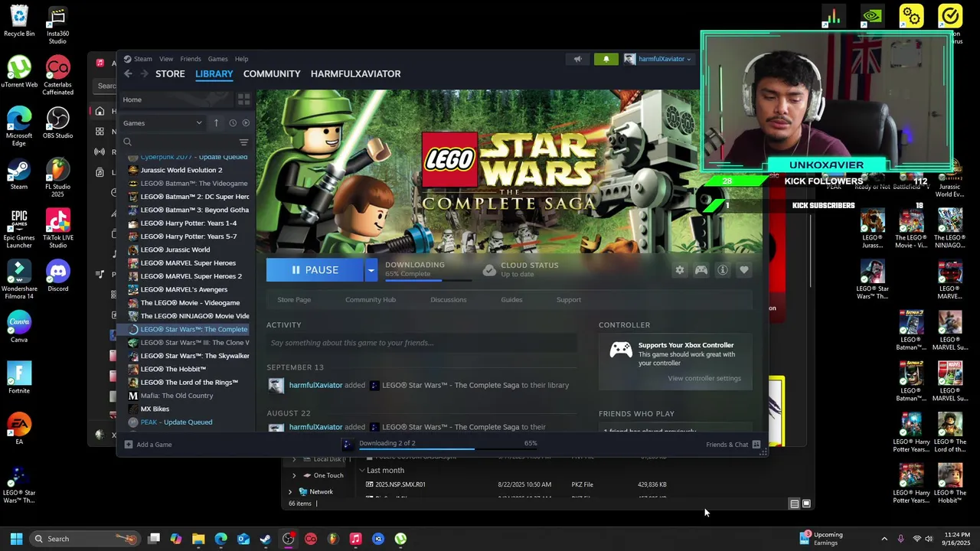Add game to favorites with the heart icon

(x=744, y=270)
